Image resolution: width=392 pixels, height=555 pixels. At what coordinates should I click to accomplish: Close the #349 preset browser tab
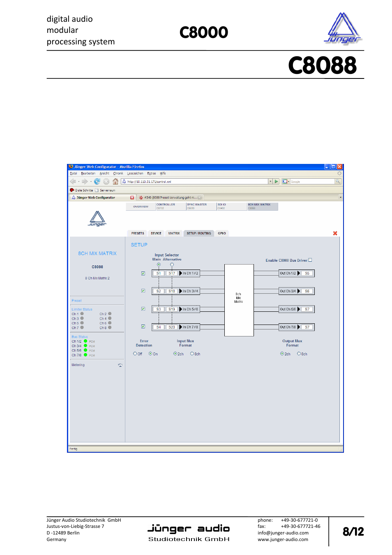(x=200, y=198)
